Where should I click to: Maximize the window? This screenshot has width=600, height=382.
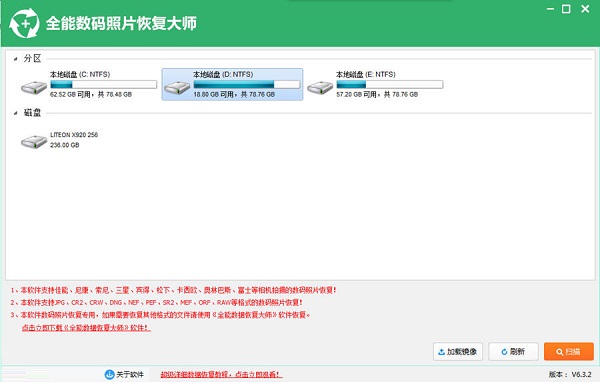click(x=566, y=9)
